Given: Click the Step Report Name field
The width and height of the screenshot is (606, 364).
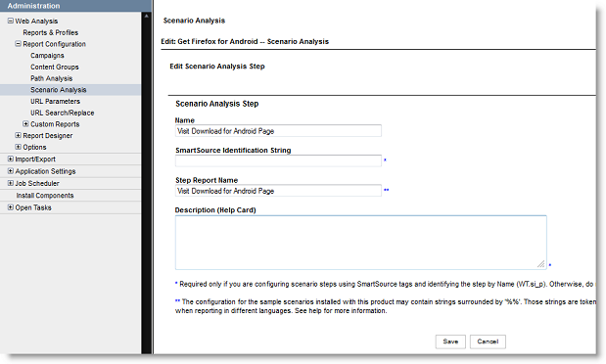Looking at the screenshot, I should pos(278,191).
